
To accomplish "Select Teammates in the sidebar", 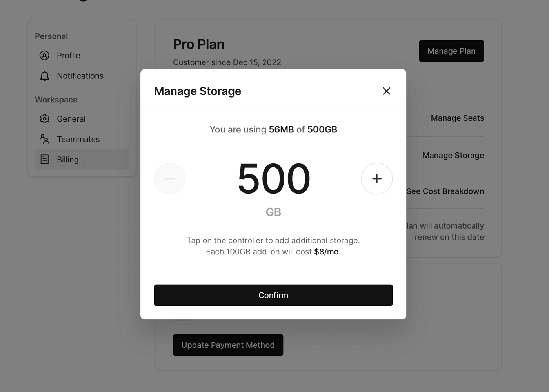I will (x=78, y=139).
